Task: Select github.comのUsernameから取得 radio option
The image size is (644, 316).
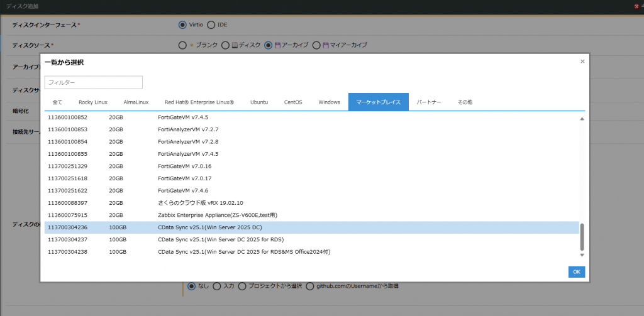Action: coord(309,286)
